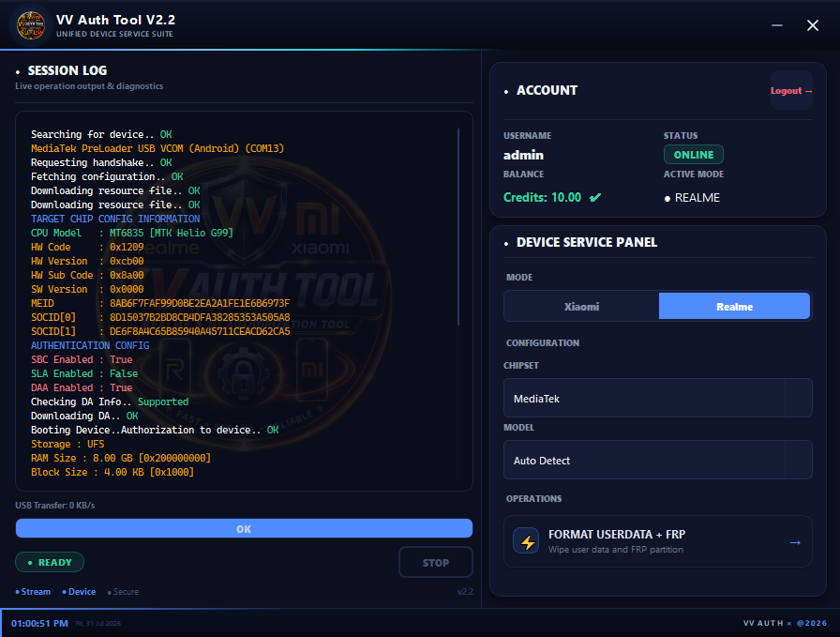
Task: Click the TARGET CHIP CONFIG INFORMATION heading
Action: (115, 219)
